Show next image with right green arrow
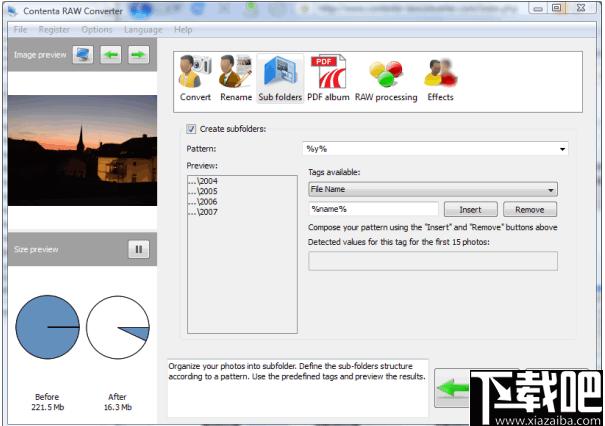Screen dimensions: 605x426 (x=139, y=55)
